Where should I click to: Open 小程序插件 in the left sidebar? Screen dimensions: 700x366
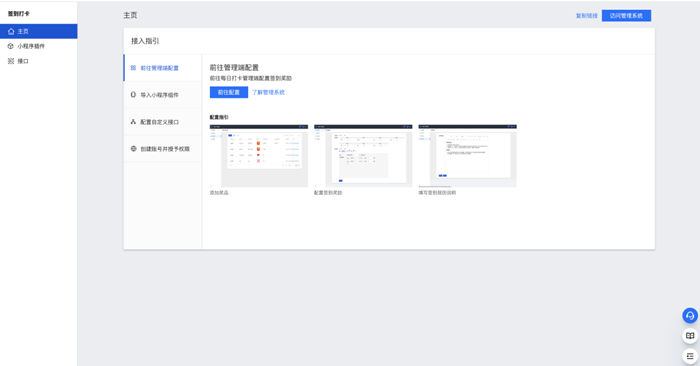click(x=38, y=46)
